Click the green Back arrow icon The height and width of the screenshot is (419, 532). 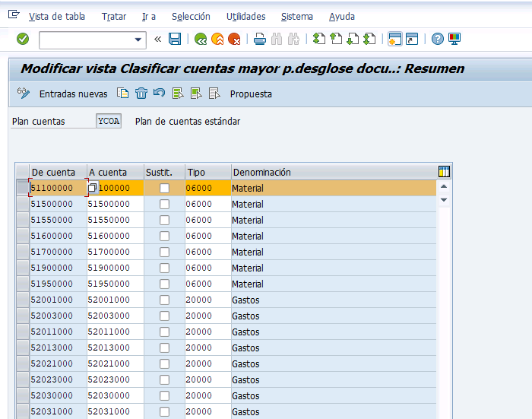(x=201, y=39)
